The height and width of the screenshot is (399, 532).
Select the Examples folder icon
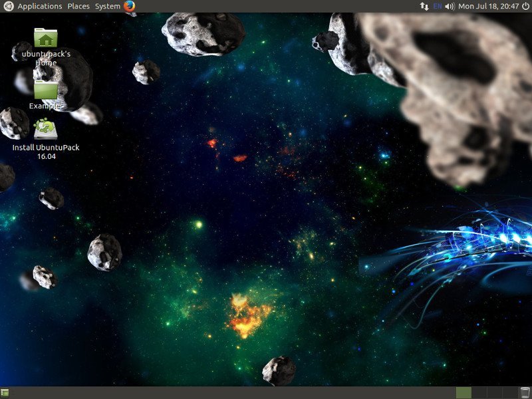[x=46, y=90]
